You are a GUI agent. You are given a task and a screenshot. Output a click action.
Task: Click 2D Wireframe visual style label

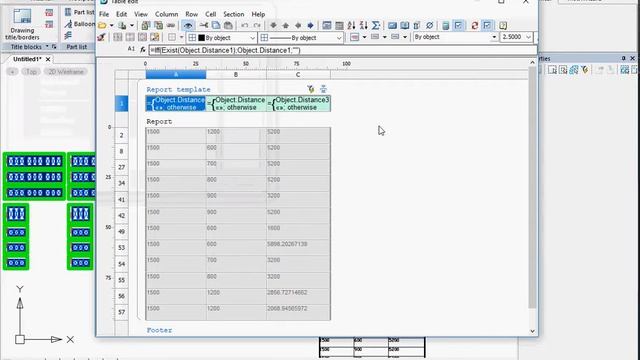[66, 72]
